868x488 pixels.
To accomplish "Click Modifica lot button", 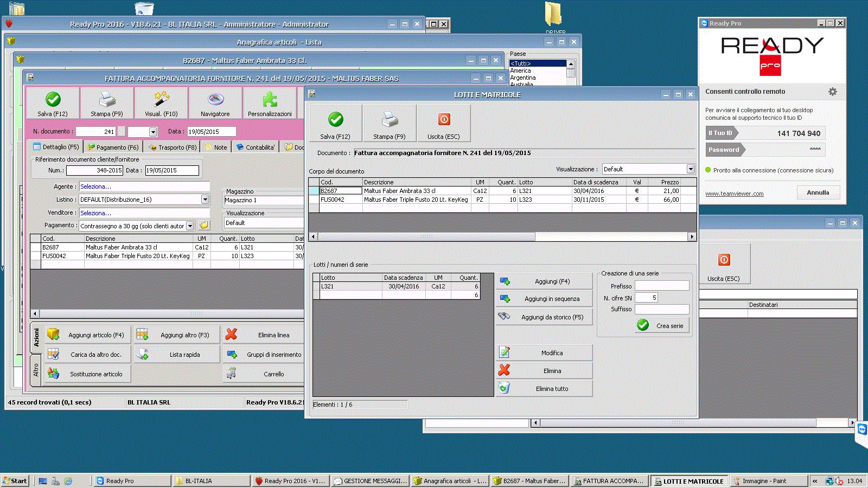I will pos(544,352).
